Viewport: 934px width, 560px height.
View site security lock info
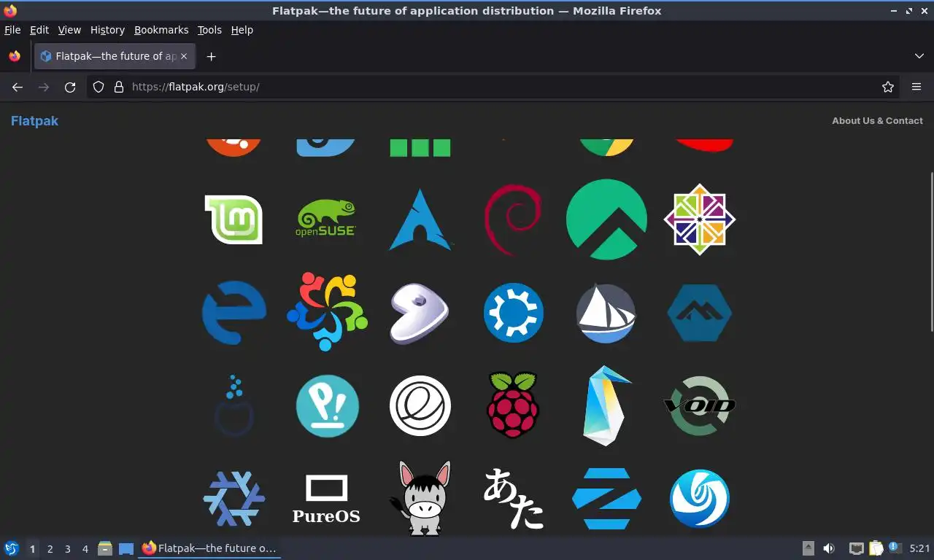(119, 87)
